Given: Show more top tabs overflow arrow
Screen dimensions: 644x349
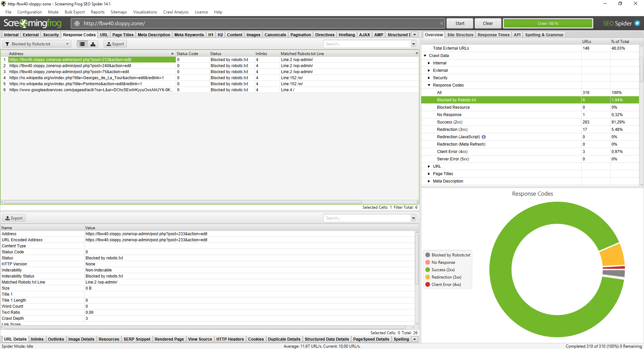Looking at the screenshot, I should (x=415, y=35).
